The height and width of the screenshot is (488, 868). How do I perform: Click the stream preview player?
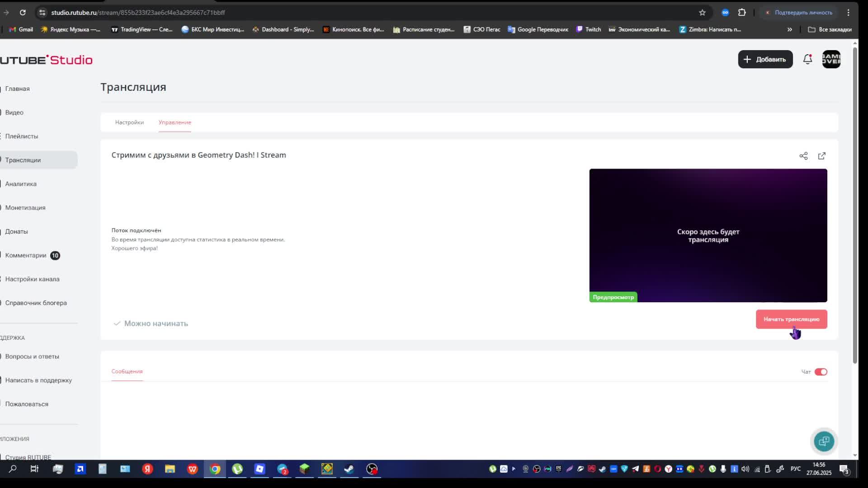tap(708, 235)
